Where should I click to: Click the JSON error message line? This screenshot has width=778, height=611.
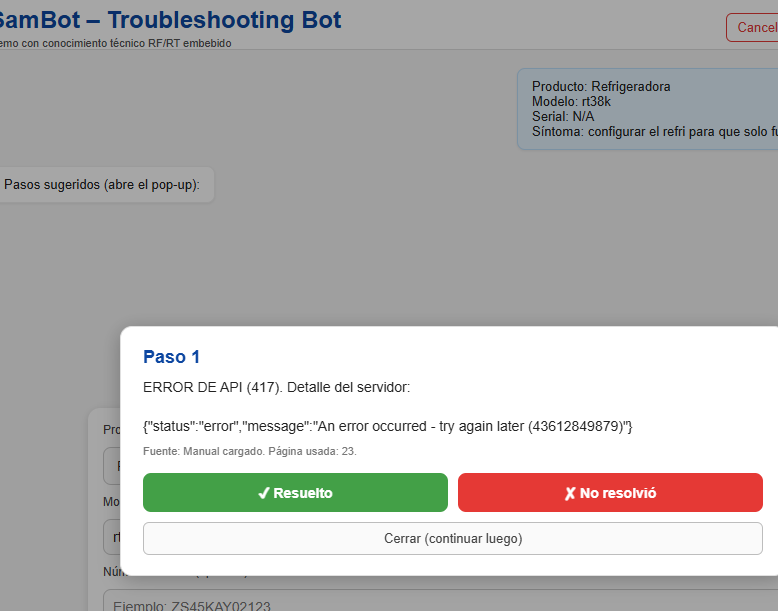(x=388, y=426)
